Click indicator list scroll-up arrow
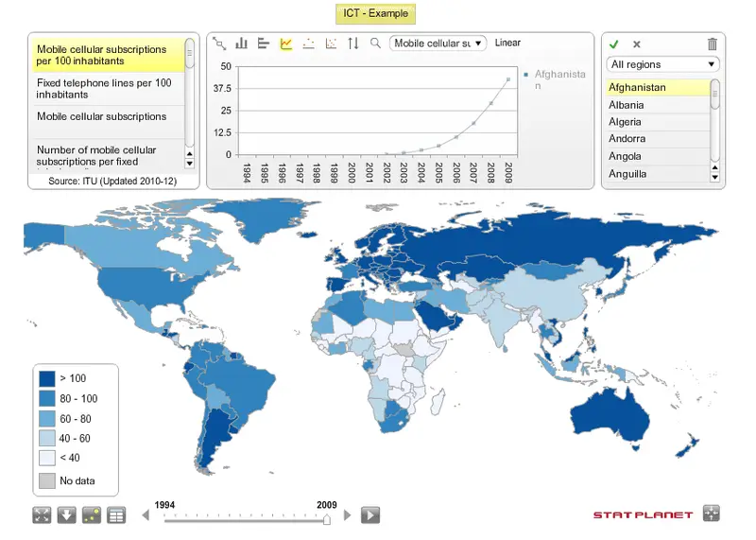This screenshot has height=540, width=756. click(190, 154)
